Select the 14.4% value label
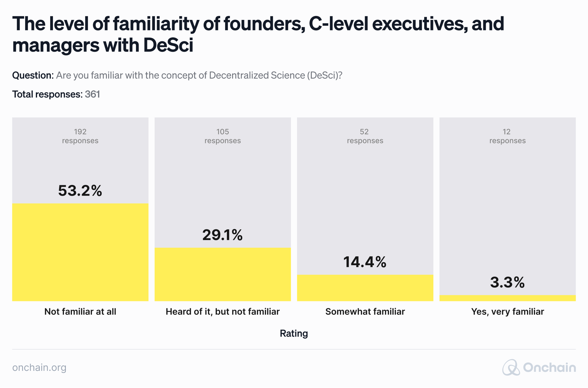This screenshot has width=588, height=388. 365,262
